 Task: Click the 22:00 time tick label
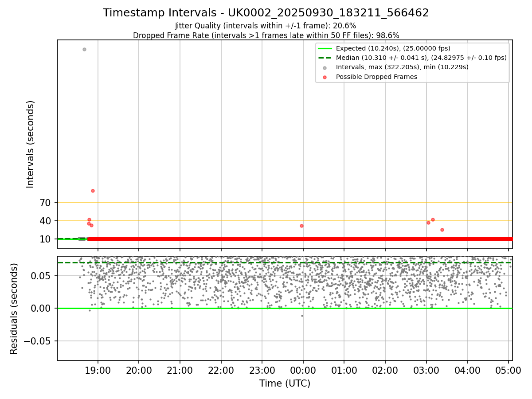click(x=221, y=370)
